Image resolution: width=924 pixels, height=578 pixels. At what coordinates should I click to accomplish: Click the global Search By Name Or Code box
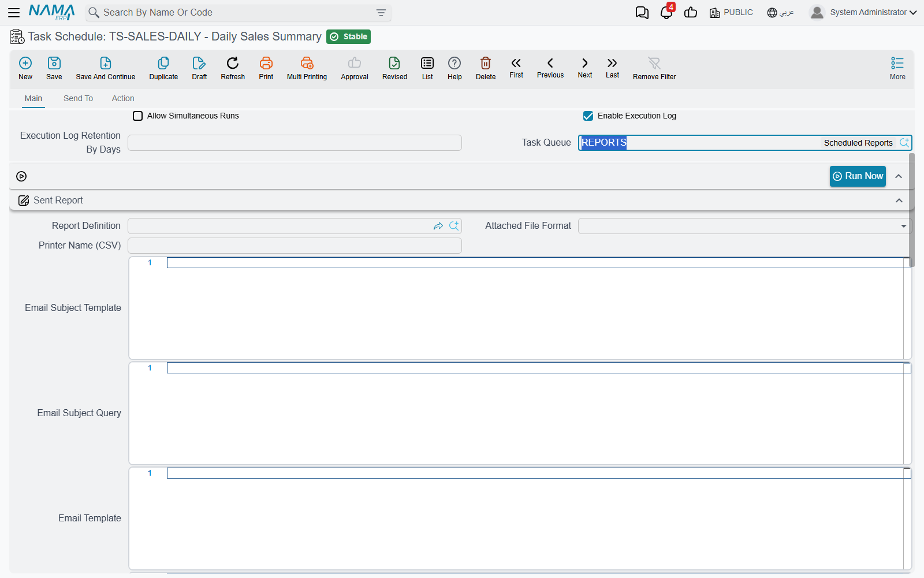[x=238, y=12]
